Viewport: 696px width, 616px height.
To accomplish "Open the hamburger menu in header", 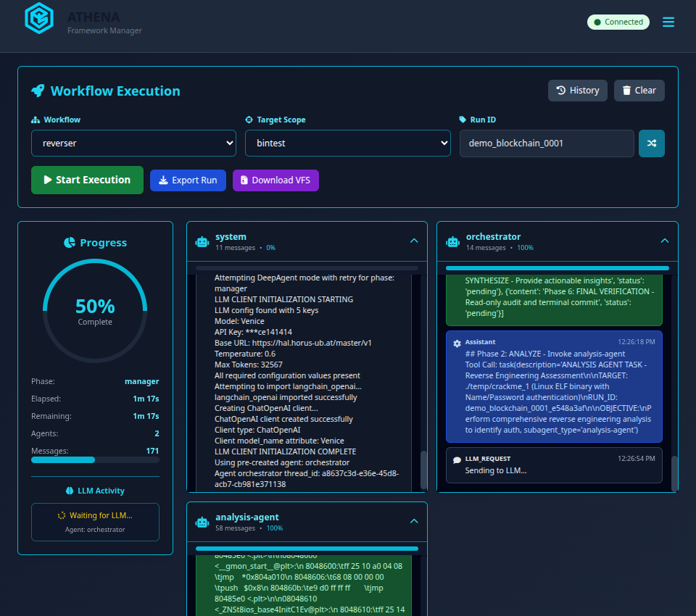I will point(668,22).
